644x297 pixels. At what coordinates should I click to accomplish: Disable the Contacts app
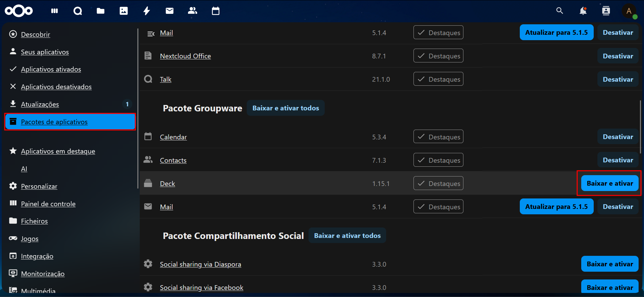pos(618,160)
